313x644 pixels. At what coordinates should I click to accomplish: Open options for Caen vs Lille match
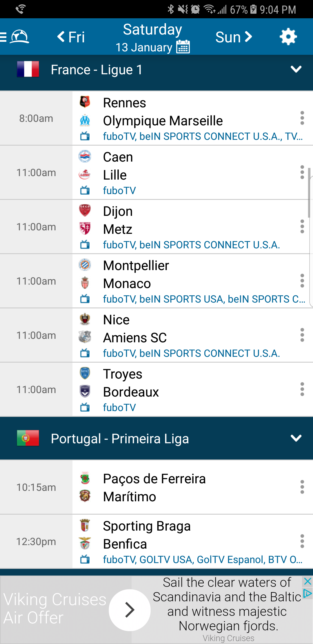click(302, 172)
